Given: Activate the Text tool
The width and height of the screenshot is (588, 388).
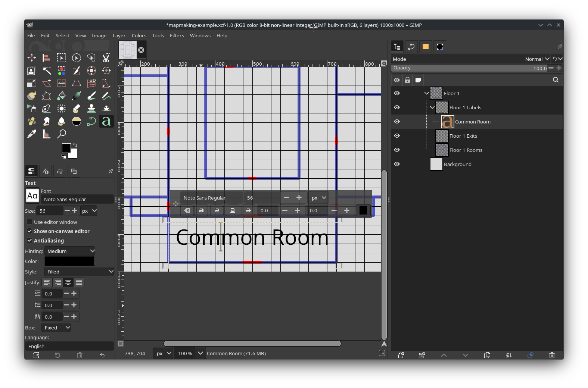Looking at the screenshot, I should (106, 121).
